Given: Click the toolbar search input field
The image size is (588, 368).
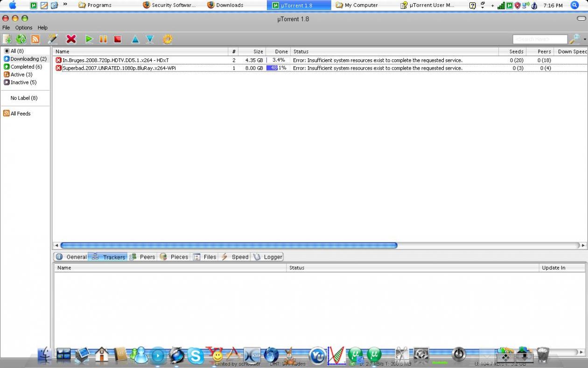Looking at the screenshot, I should 540,39.
